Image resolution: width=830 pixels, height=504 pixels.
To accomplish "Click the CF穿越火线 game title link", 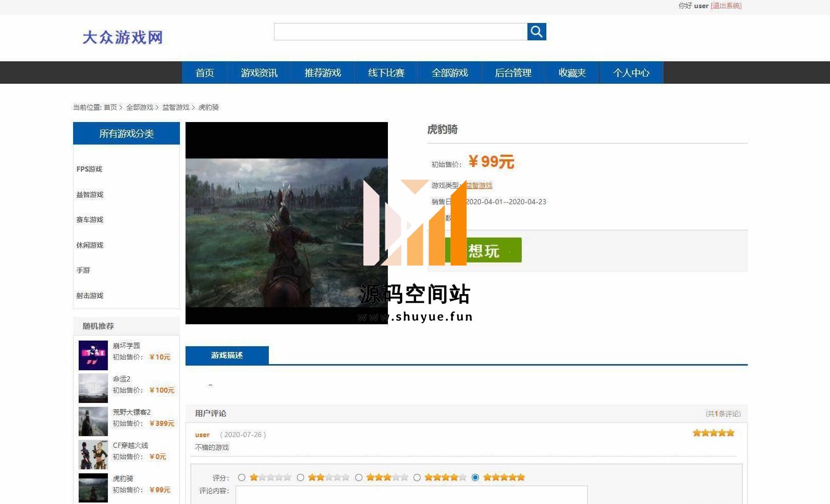I will (x=130, y=445).
